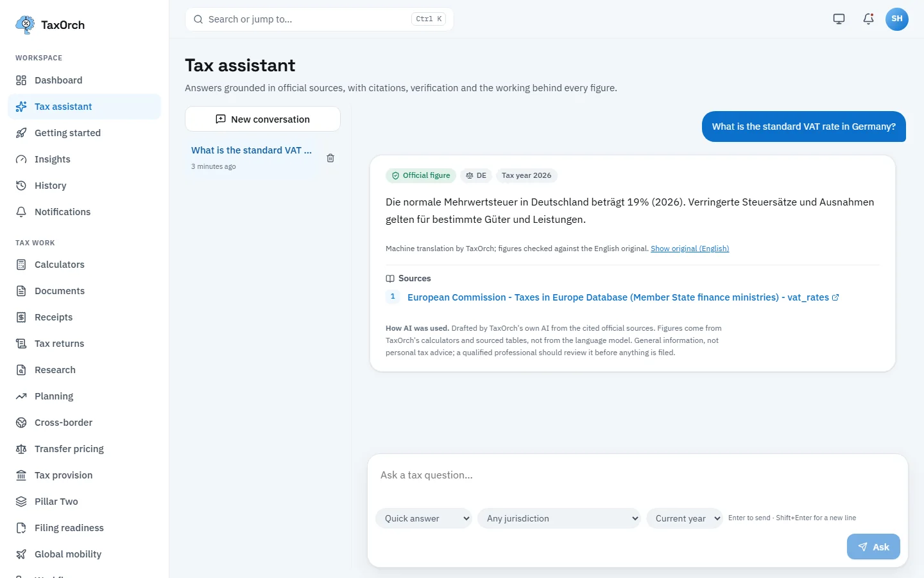This screenshot has height=578, width=924.
Task: Open Filing readiness in the sidebar
Action: tap(84, 528)
